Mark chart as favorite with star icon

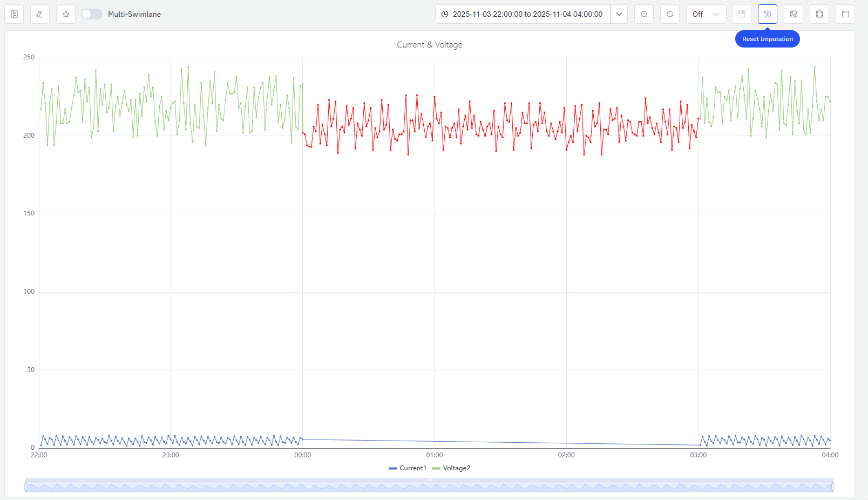point(66,14)
